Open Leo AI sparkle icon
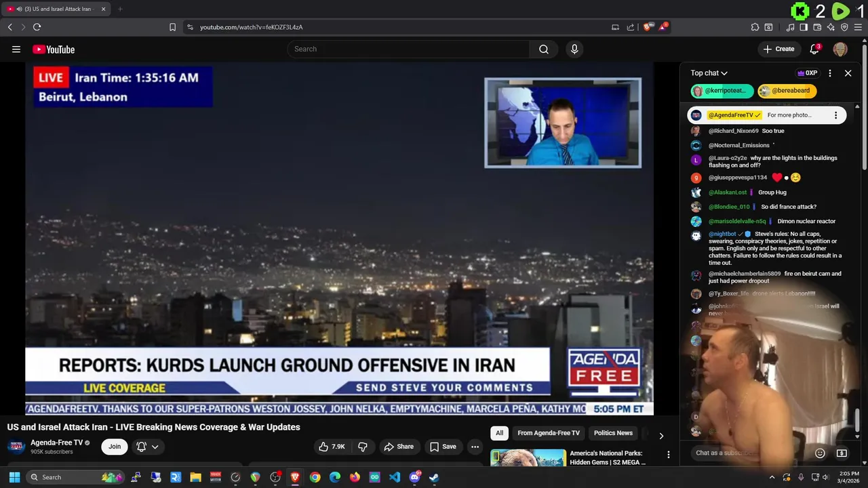This screenshot has width=868, height=488. coord(831,27)
